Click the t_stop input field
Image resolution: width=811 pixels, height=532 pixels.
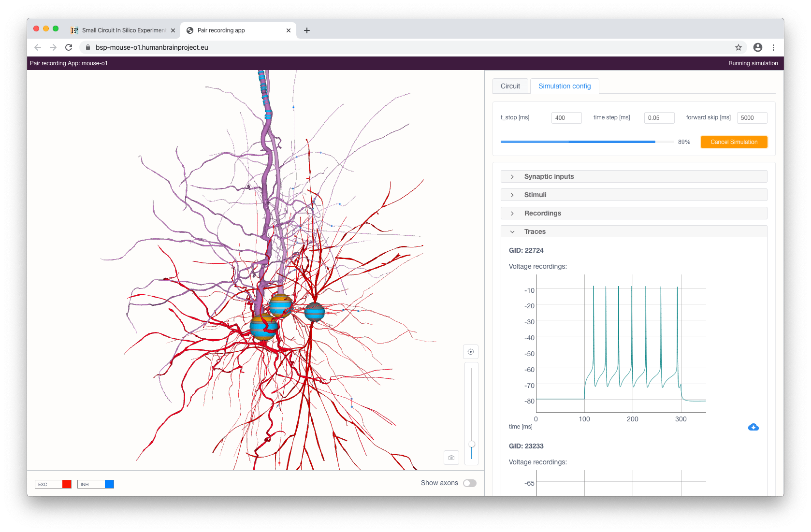(x=566, y=118)
